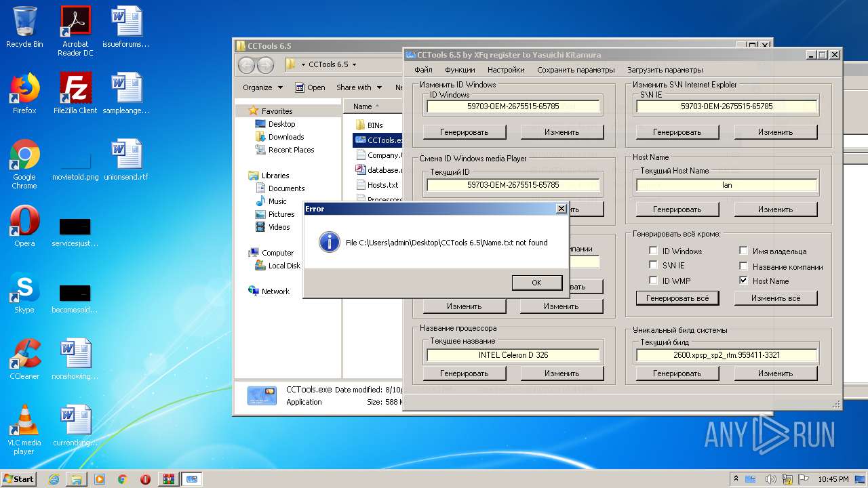The image size is (868, 488).
Task: Click Internet Explorer taskbar icon
Action: (x=54, y=479)
